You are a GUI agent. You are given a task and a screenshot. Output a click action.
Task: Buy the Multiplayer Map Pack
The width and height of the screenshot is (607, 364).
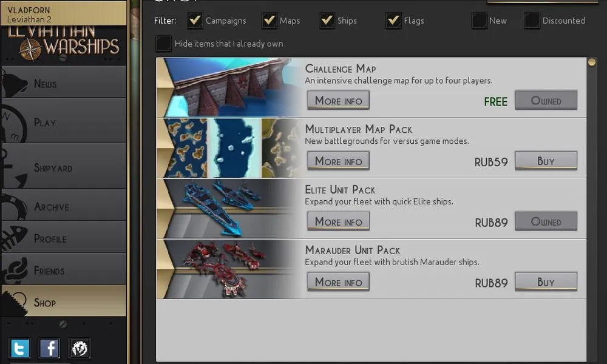pos(546,161)
